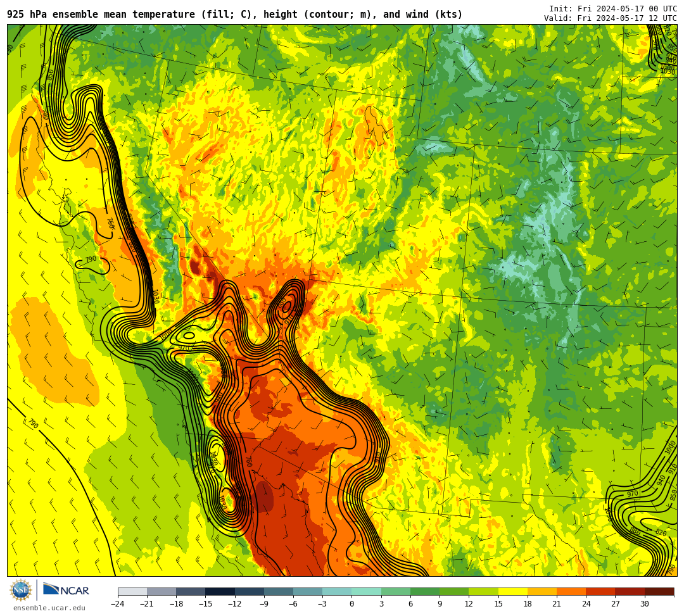Pick the 21 to 24 orange swatch
Screen dimensions: 684x616
pos(571,591)
